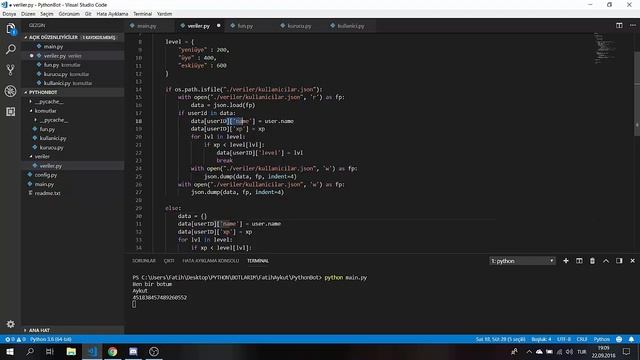The width and height of the screenshot is (640, 360).
Task: Open the Extensions view
Action: coord(11,111)
